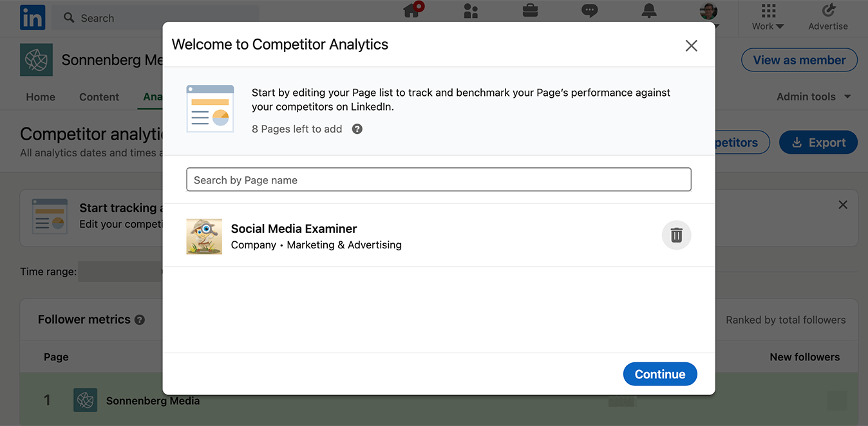The height and width of the screenshot is (426, 868).
Task: Click the Continue button
Action: (660, 374)
